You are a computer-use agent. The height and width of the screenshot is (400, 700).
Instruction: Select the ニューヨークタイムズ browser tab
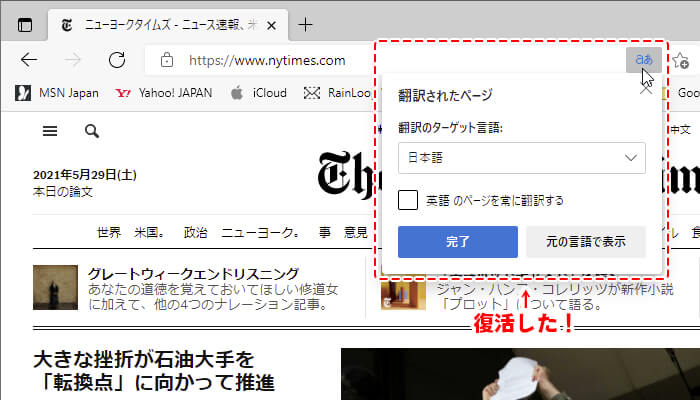pyautogui.click(x=167, y=25)
